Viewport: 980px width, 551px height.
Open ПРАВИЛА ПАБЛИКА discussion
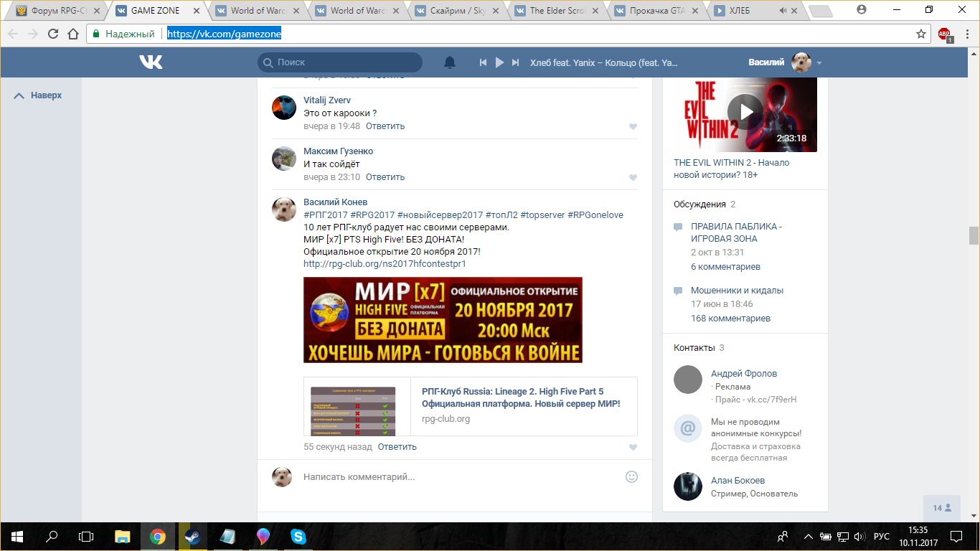tap(736, 232)
